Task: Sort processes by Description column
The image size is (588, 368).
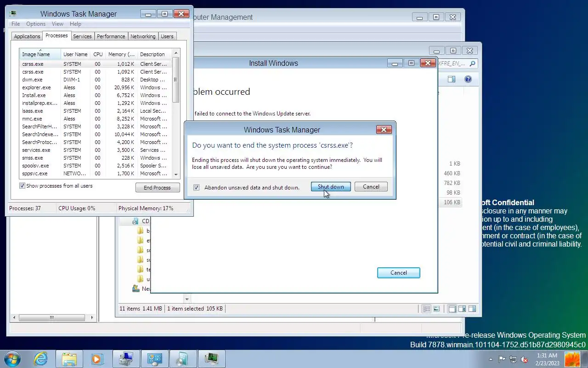Action: pyautogui.click(x=154, y=54)
